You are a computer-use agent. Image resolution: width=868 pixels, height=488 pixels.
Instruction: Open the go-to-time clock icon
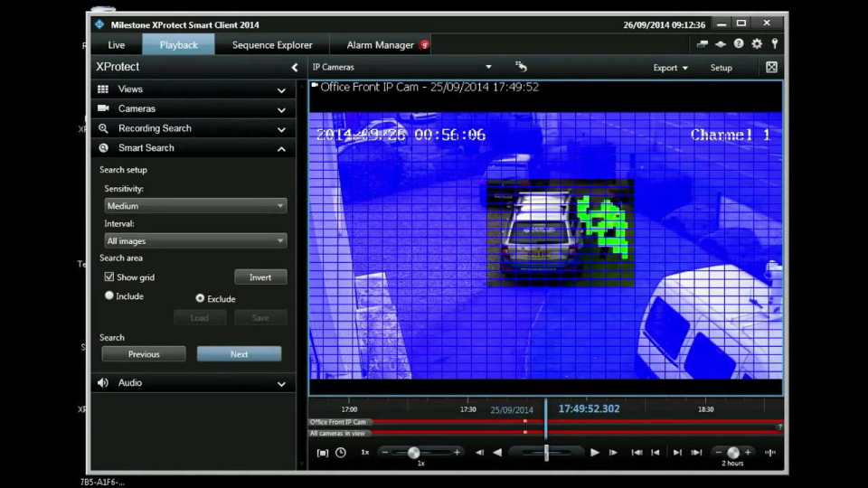tap(341, 452)
